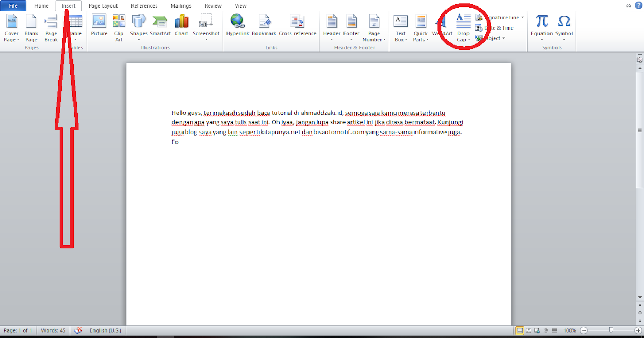Click the Zoom Out minus button

(x=583, y=330)
